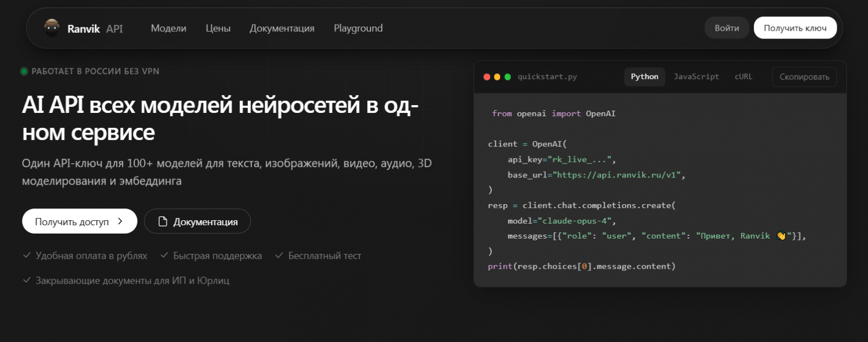Switch to the cURL code tab
Viewport: 868px width, 342px height.
(x=743, y=77)
